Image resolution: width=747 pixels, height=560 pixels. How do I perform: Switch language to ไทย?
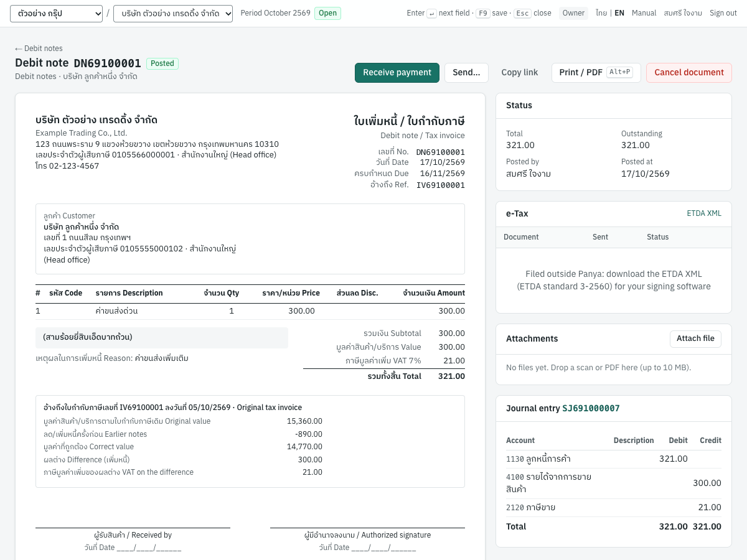pyautogui.click(x=601, y=13)
